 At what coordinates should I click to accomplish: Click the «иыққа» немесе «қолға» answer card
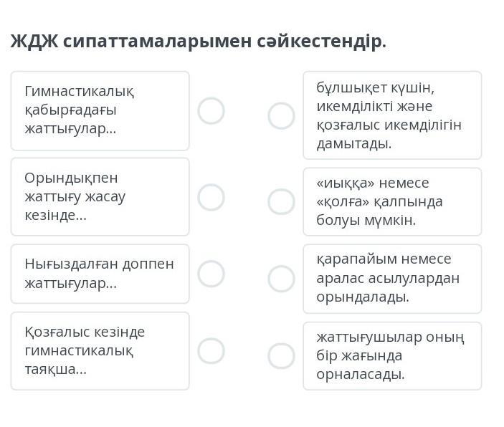pyautogui.click(x=391, y=201)
